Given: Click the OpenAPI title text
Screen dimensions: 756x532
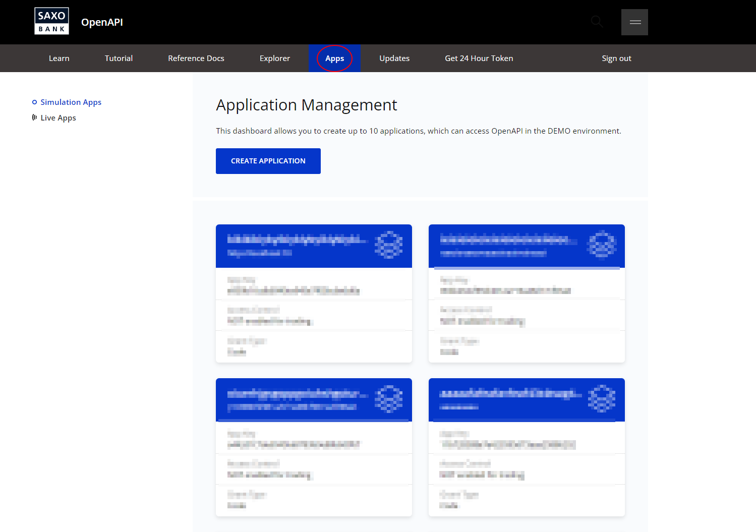Looking at the screenshot, I should [102, 22].
